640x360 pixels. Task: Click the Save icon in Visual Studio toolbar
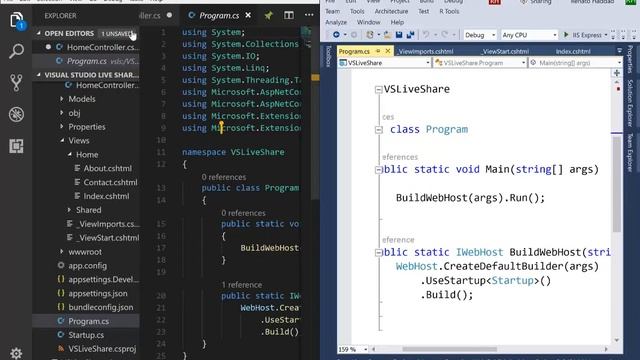[x=399, y=35]
